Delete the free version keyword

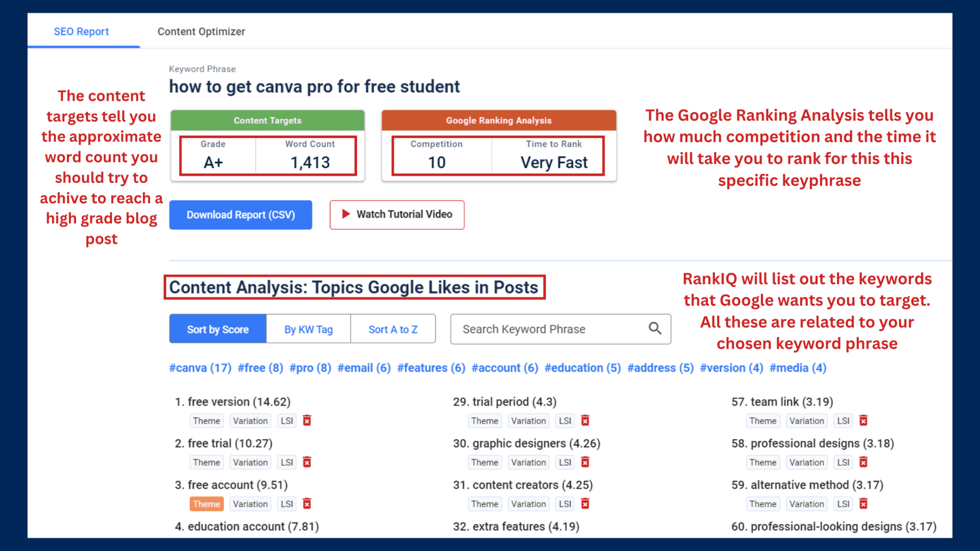(x=307, y=420)
